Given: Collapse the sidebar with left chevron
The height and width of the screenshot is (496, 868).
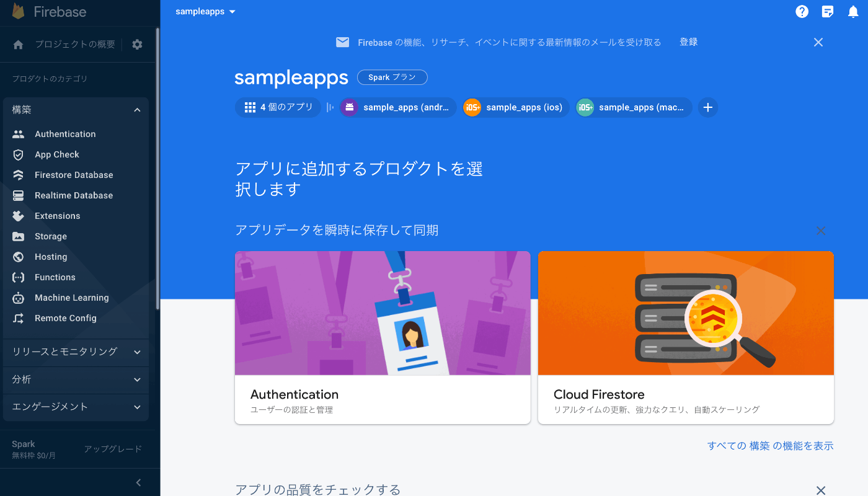Looking at the screenshot, I should [138, 482].
